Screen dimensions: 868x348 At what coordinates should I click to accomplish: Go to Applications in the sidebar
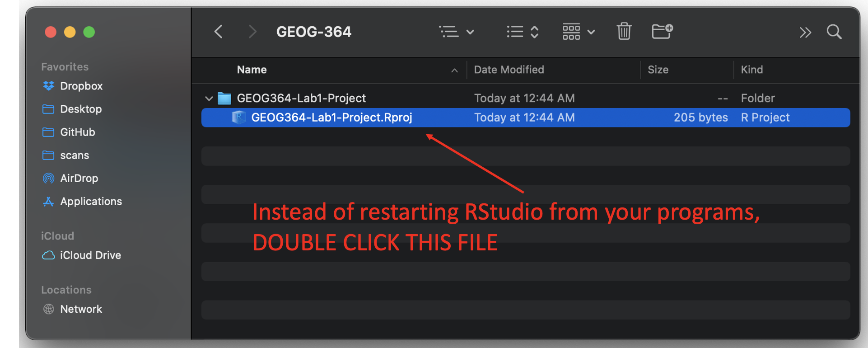click(x=91, y=201)
